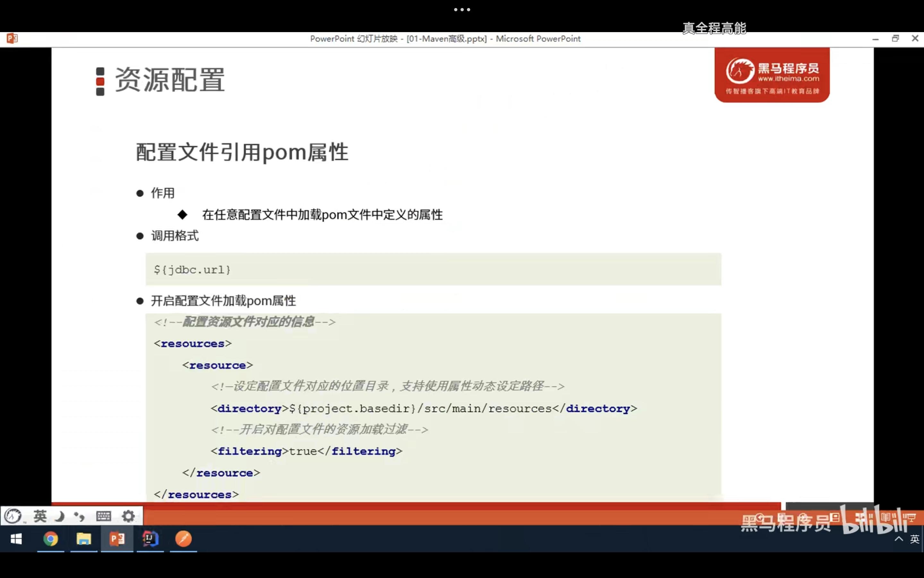The image size is (924, 578).
Task: Click the 英 language indicator in system tray
Action: [x=914, y=539]
